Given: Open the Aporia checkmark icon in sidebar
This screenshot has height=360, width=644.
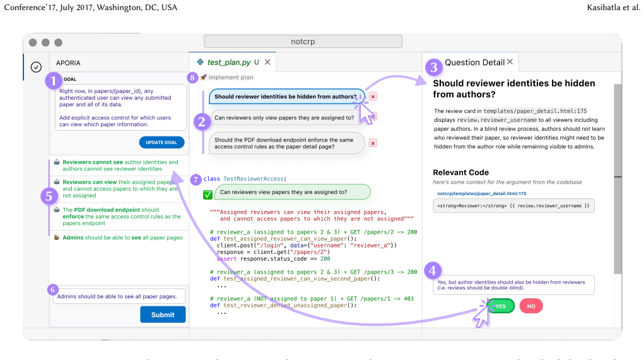Looking at the screenshot, I should pyautogui.click(x=36, y=67).
